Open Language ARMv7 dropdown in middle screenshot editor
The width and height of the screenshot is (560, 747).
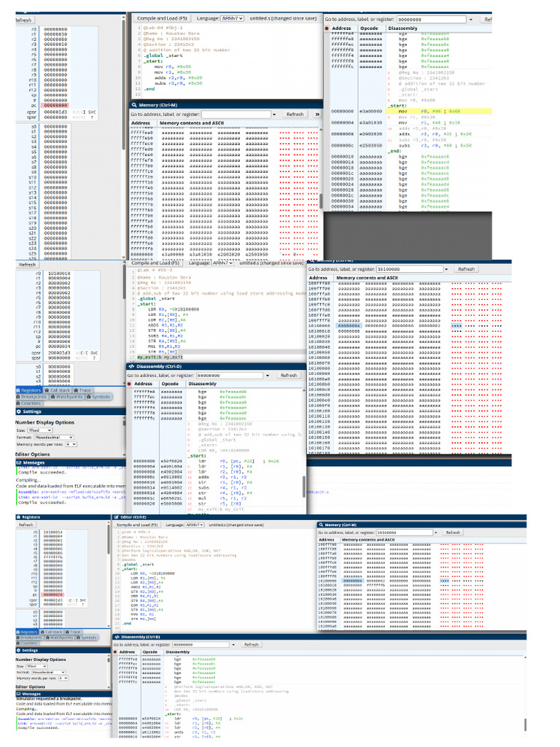click(x=223, y=263)
